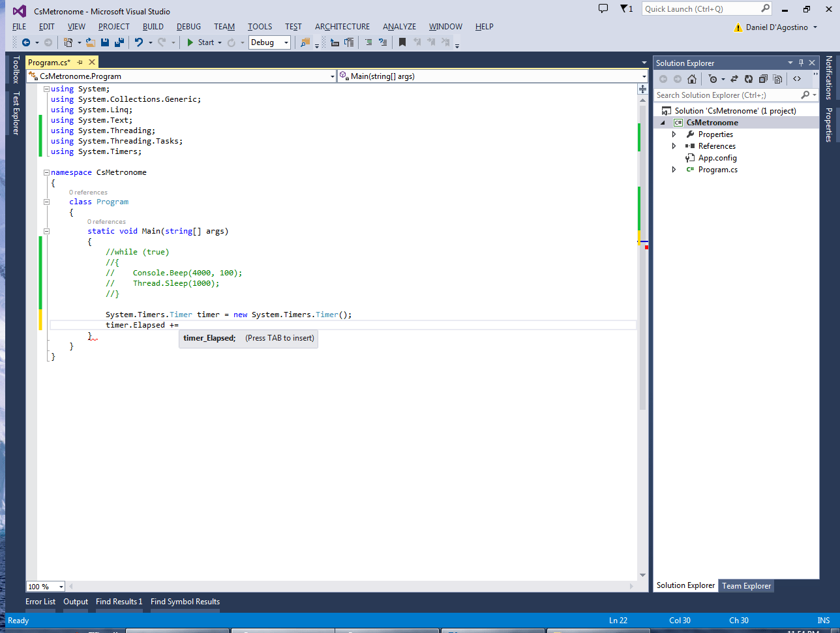Split the editor using the splitter handle
Image resolution: width=840 pixels, height=633 pixels.
coord(642,89)
